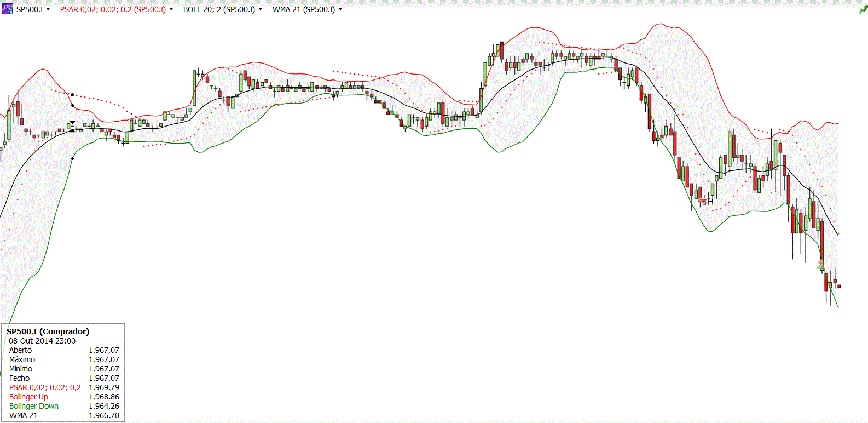Select the red down-triangle sell marker on chart
Image resolution: width=868 pixels, height=423 pixels.
tap(703, 201)
